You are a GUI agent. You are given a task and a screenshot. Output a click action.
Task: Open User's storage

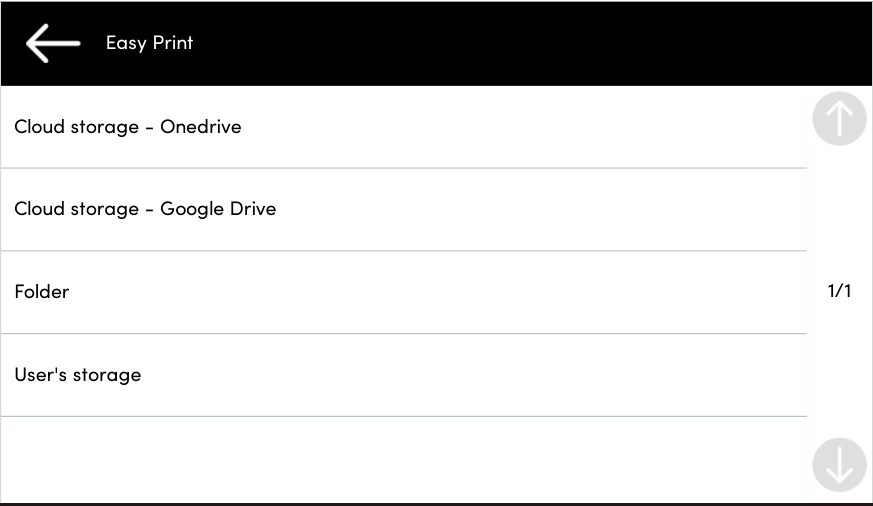(78, 375)
